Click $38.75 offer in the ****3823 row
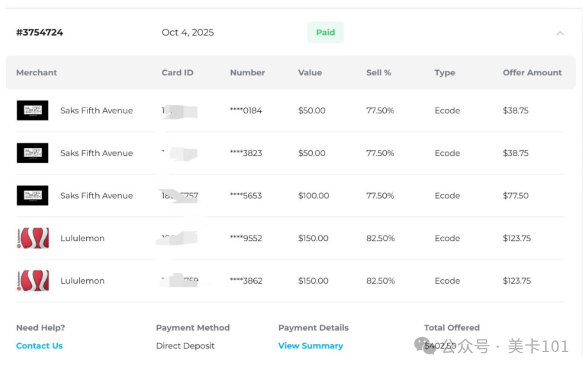This screenshot has height=370, width=588. pos(515,153)
